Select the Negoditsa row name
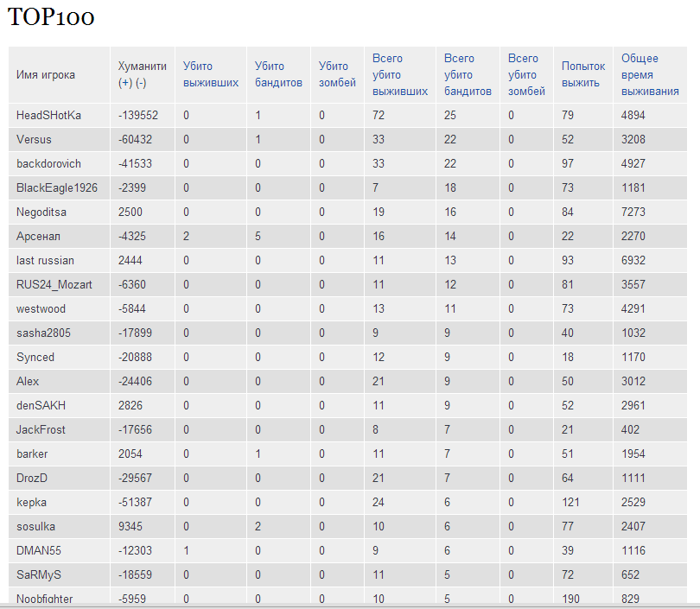The height and width of the screenshot is (609, 700). pyautogui.click(x=41, y=212)
